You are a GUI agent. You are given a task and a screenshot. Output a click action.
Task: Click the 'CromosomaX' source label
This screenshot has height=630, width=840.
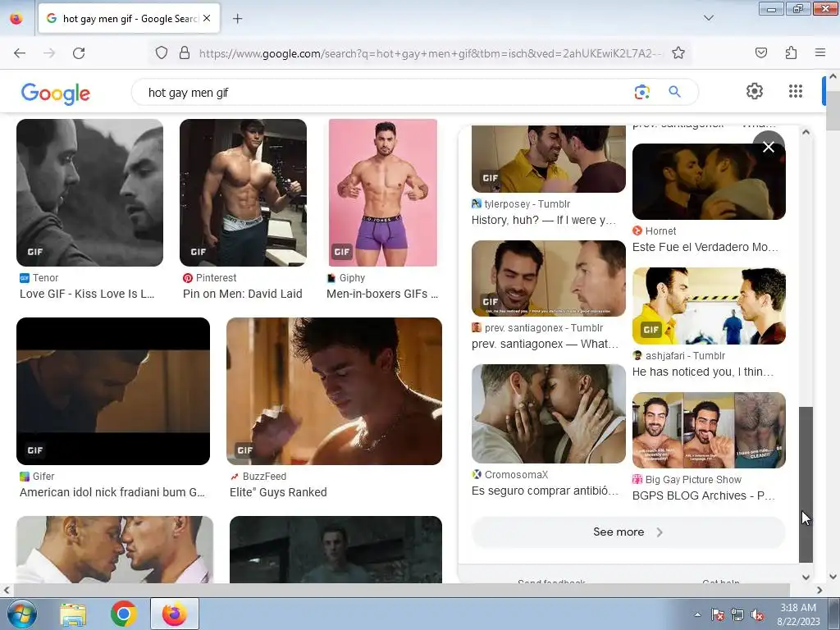(x=516, y=475)
